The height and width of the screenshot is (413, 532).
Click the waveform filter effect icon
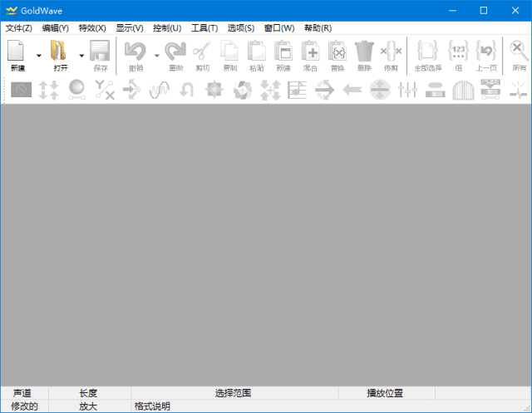pos(160,90)
